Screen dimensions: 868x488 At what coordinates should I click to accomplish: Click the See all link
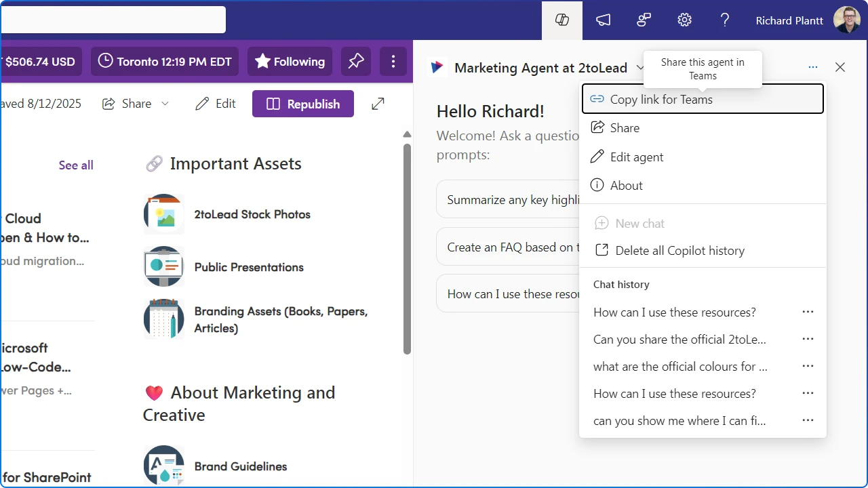[x=76, y=165]
